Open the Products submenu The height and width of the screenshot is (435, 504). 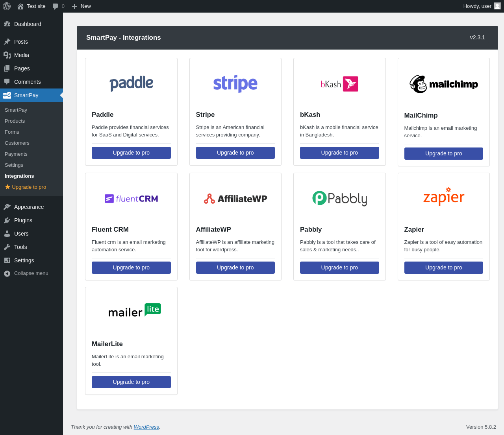(15, 121)
